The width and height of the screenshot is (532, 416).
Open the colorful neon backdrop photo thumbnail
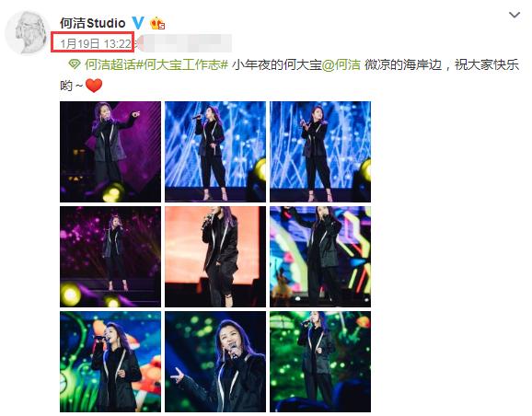(320, 257)
